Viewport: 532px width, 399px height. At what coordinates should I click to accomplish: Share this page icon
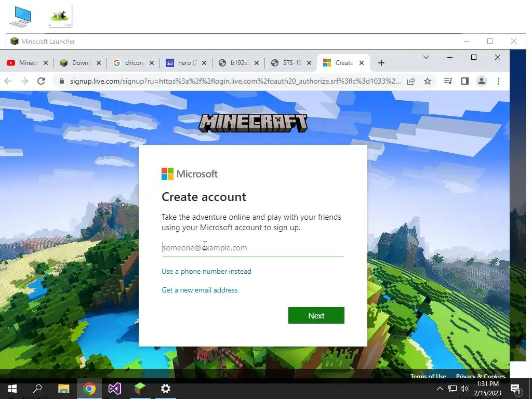(411, 81)
